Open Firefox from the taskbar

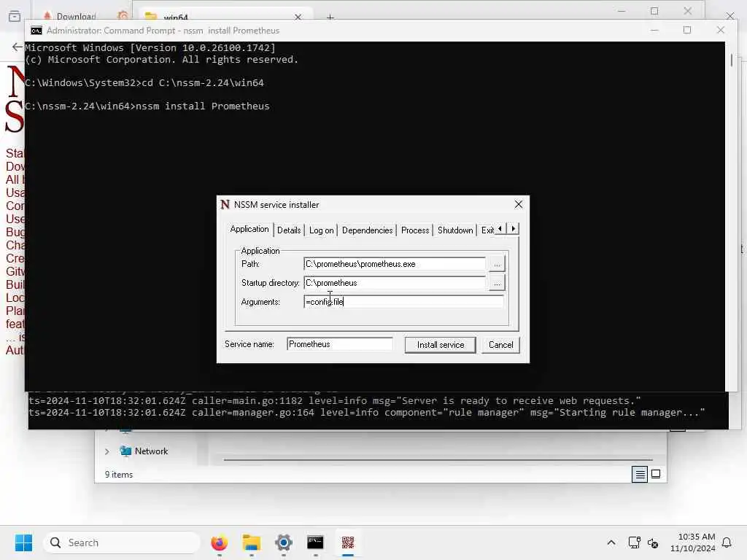(219, 542)
